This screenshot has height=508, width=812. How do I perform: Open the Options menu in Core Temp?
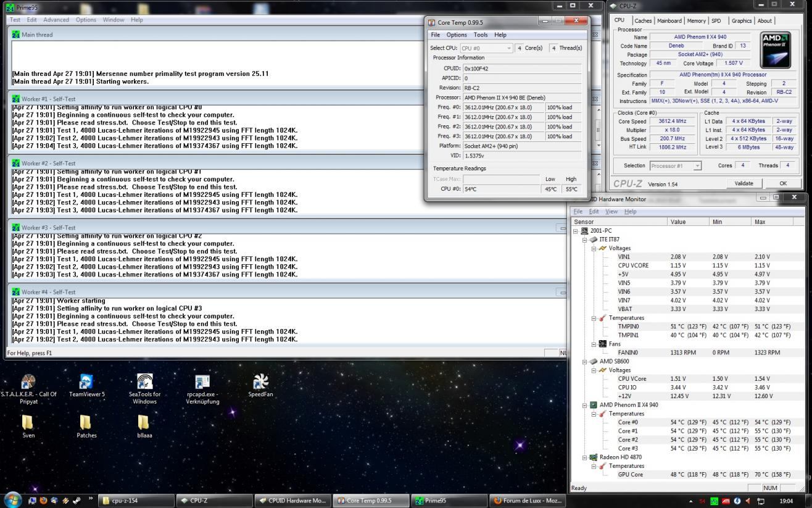[x=457, y=35]
